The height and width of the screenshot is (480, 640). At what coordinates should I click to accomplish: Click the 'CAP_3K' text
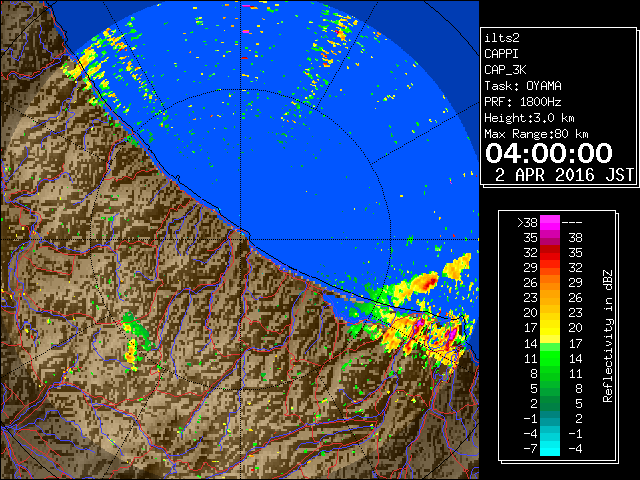[505, 70]
